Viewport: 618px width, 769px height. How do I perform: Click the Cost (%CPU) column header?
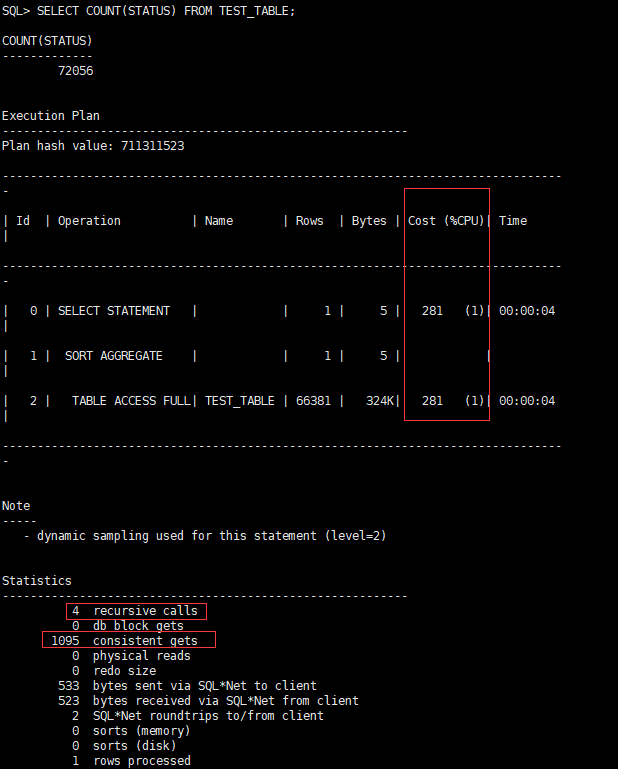click(x=446, y=221)
